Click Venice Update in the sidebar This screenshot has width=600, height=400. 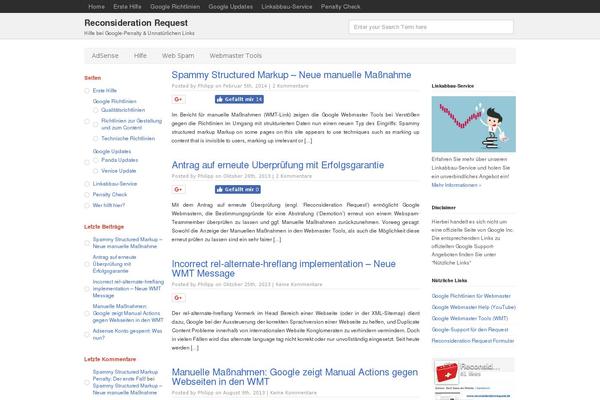(x=119, y=171)
